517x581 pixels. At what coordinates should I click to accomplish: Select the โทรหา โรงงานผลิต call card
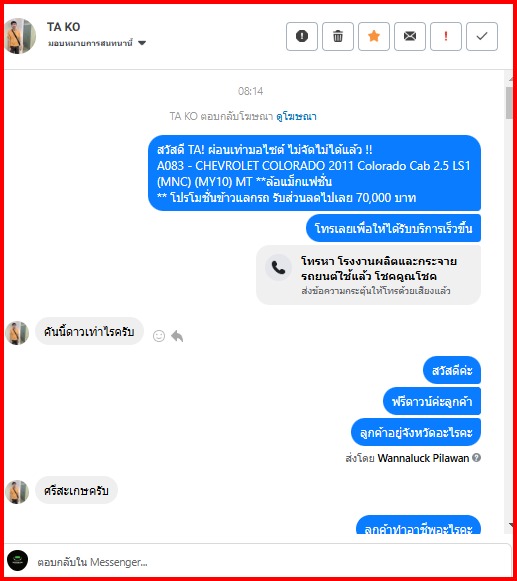(x=368, y=275)
